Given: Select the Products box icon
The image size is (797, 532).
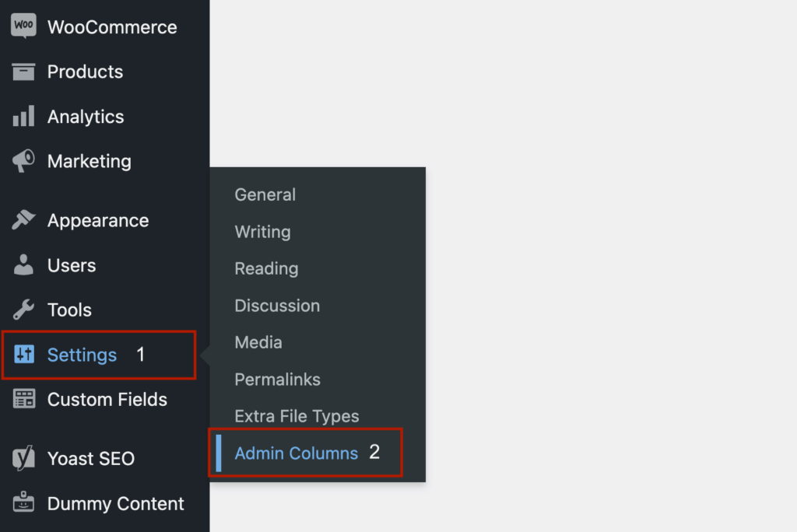Looking at the screenshot, I should pyautogui.click(x=23, y=71).
